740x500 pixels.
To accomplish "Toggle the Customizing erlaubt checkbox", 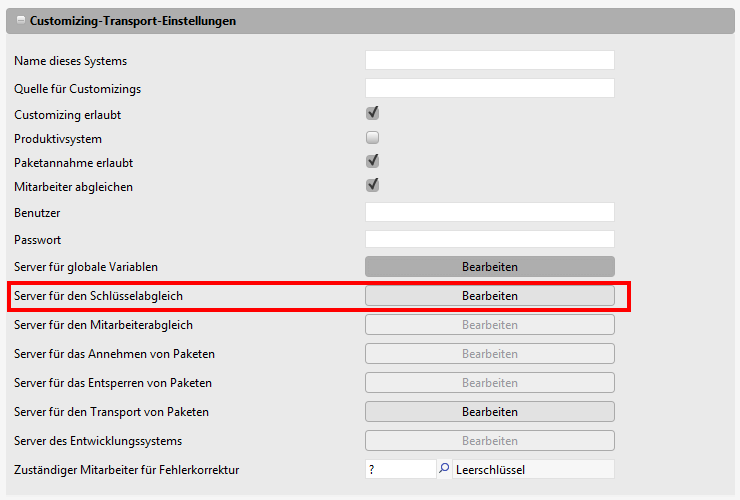I will click(372, 114).
